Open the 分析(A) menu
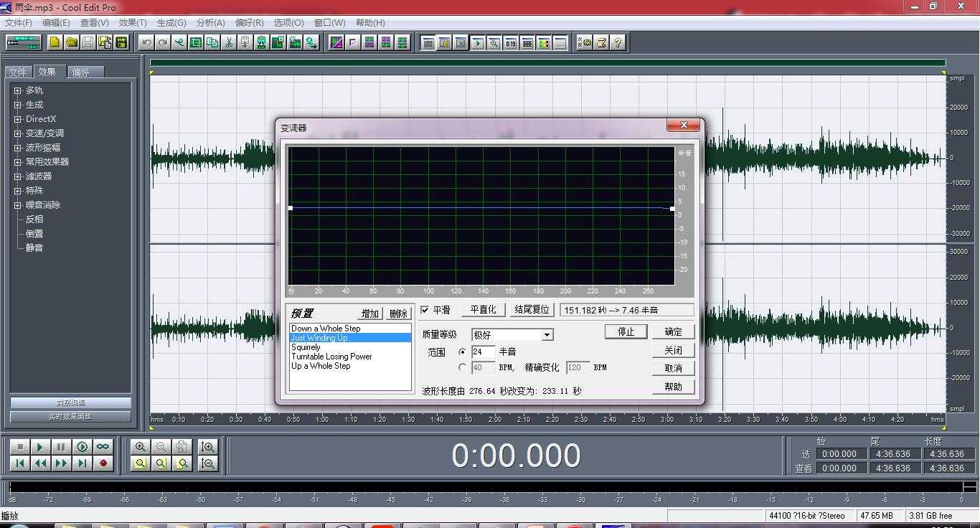980x528 pixels. [x=210, y=23]
